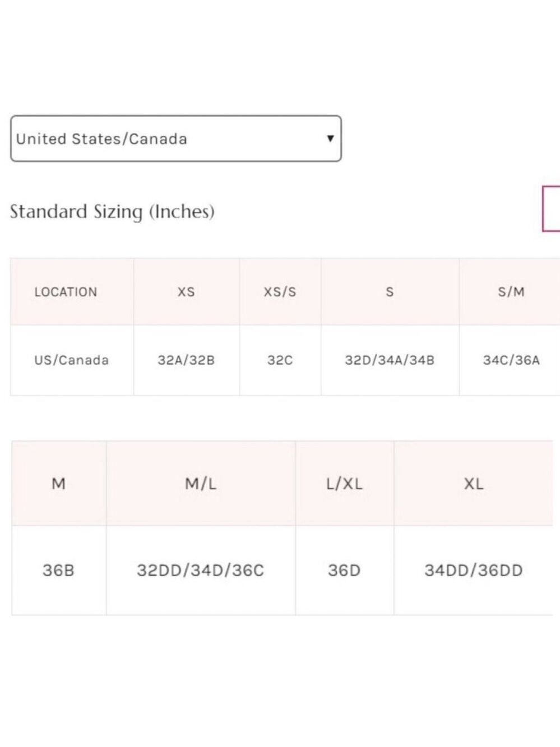
Task: Select the XL size column header
Action: pyautogui.click(x=474, y=484)
